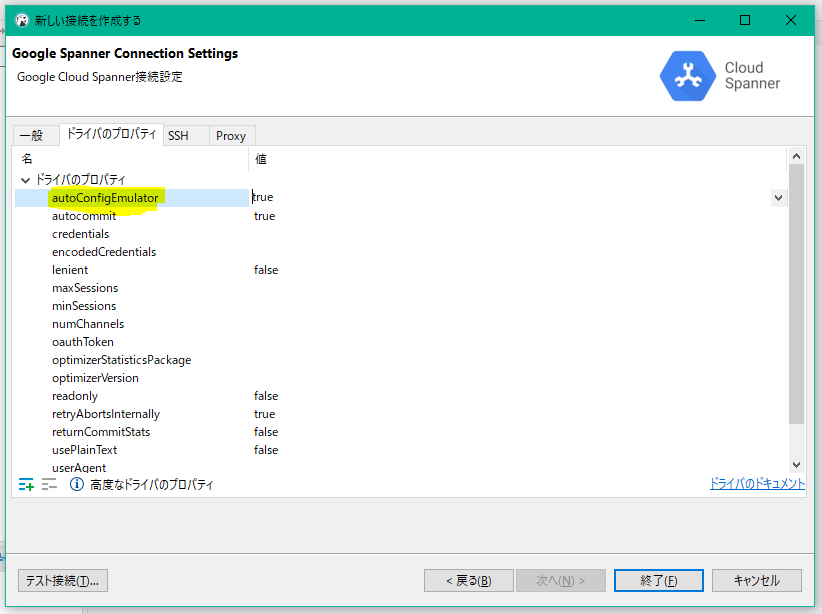
Task: Click the autoConfigEmulator value field
Action: tap(511, 198)
